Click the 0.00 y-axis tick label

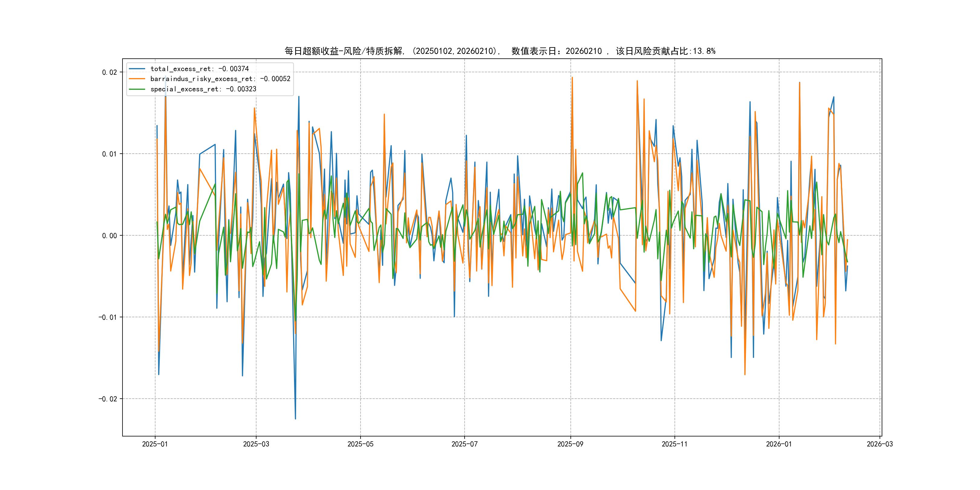[x=109, y=236]
